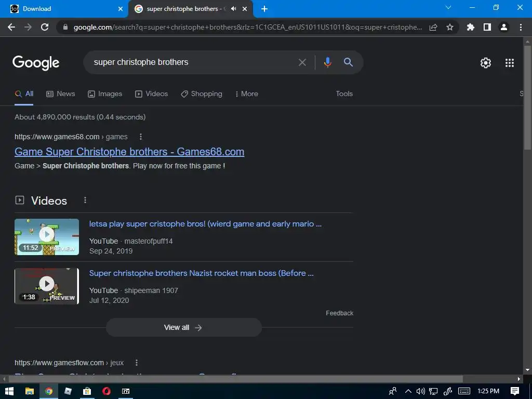This screenshot has width=532, height=399.
Task: Click the Google logo
Action: [x=36, y=63]
